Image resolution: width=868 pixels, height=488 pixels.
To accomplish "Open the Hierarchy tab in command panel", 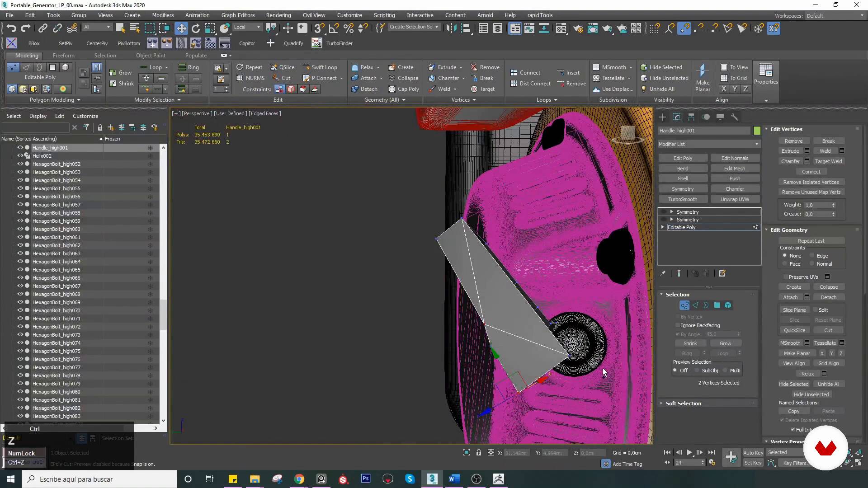I will 691,117.
